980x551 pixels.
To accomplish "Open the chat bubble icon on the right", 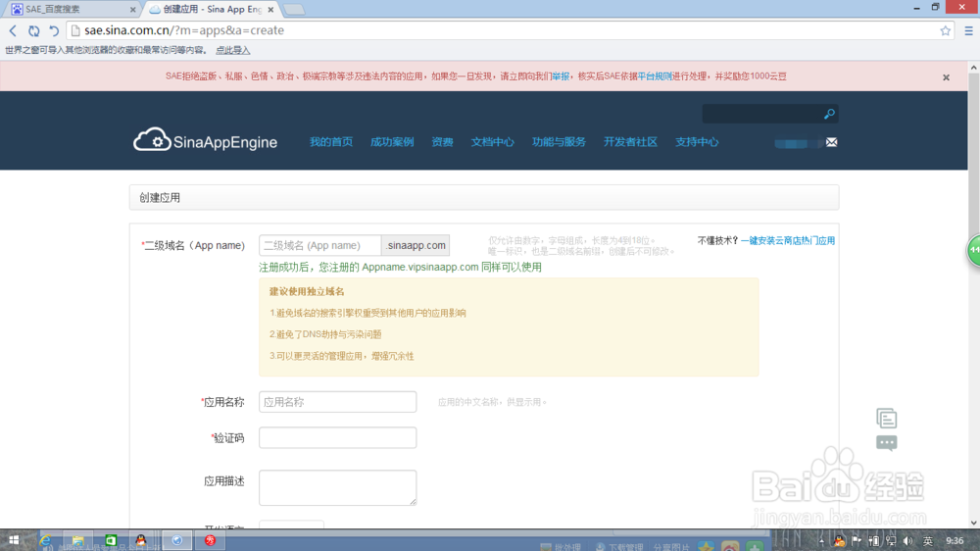I will [x=886, y=443].
